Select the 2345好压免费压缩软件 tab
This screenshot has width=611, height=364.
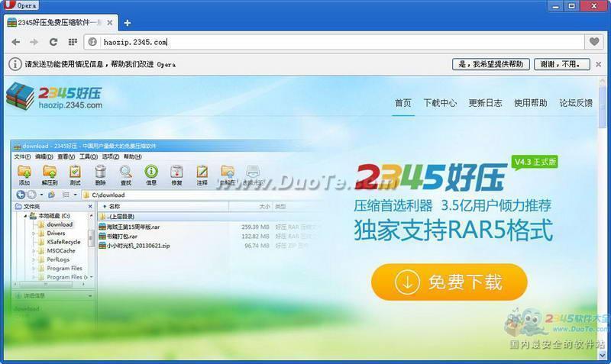pyautogui.click(x=60, y=23)
